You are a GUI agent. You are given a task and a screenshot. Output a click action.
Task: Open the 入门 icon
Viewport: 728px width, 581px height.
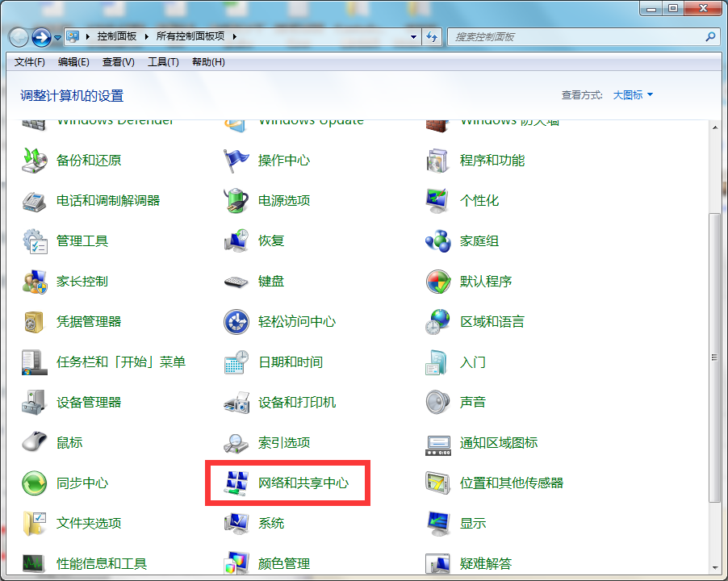tap(436, 362)
